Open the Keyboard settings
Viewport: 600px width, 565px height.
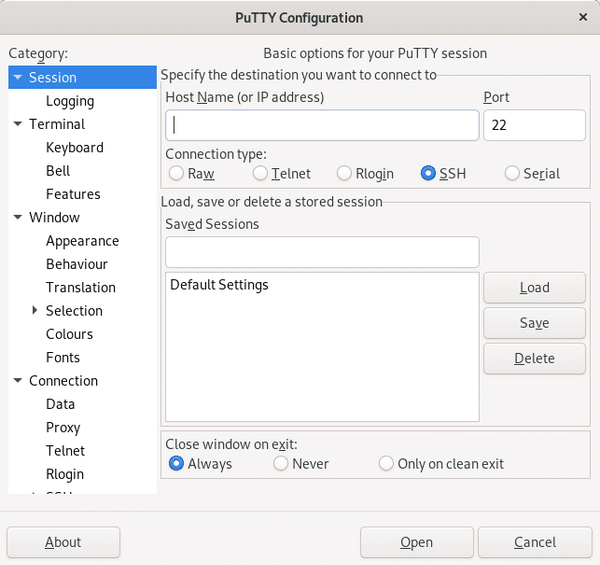tap(75, 148)
